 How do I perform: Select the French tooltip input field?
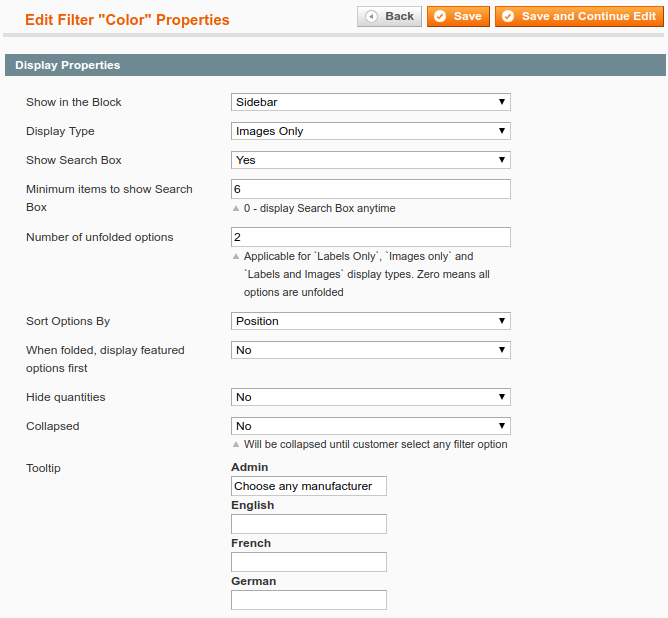pyautogui.click(x=308, y=562)
